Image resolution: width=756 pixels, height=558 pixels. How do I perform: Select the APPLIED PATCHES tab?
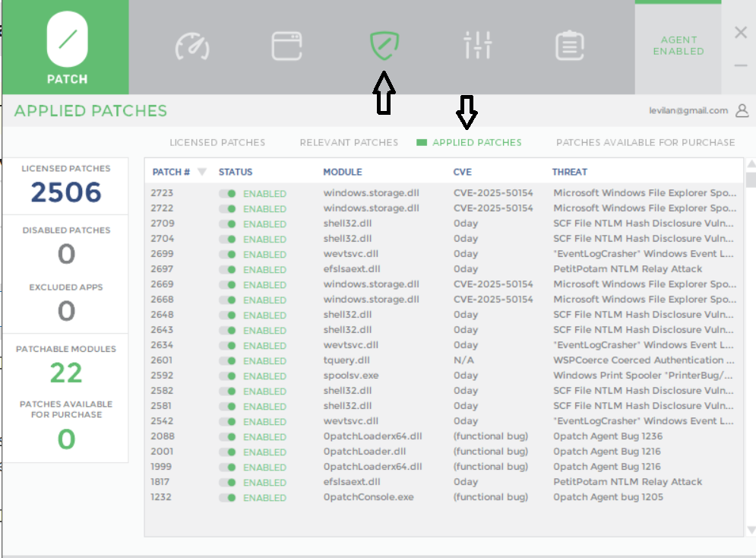click(477, 143)
